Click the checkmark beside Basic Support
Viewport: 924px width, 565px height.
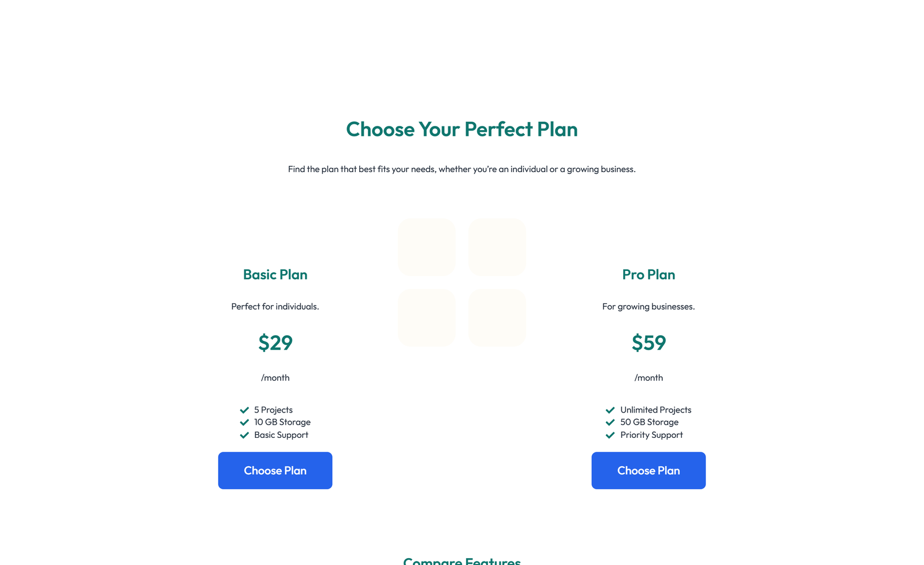[x=244, y=435]
